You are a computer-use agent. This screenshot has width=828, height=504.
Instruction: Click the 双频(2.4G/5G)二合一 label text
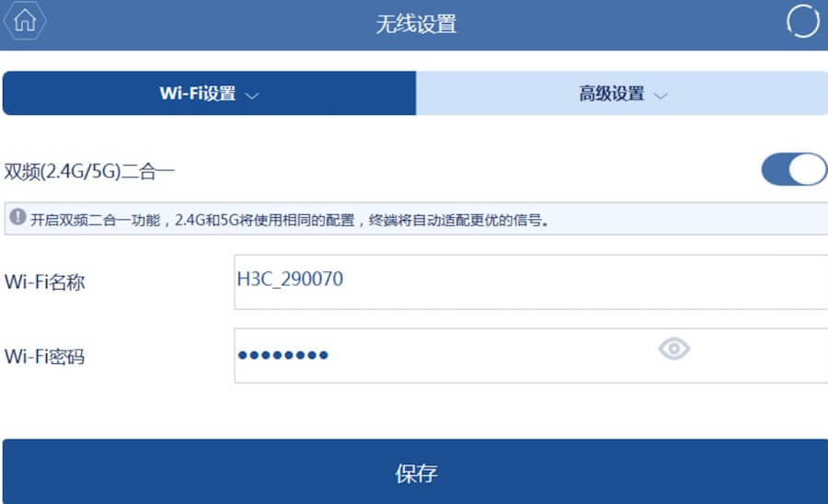click(89, 171)
